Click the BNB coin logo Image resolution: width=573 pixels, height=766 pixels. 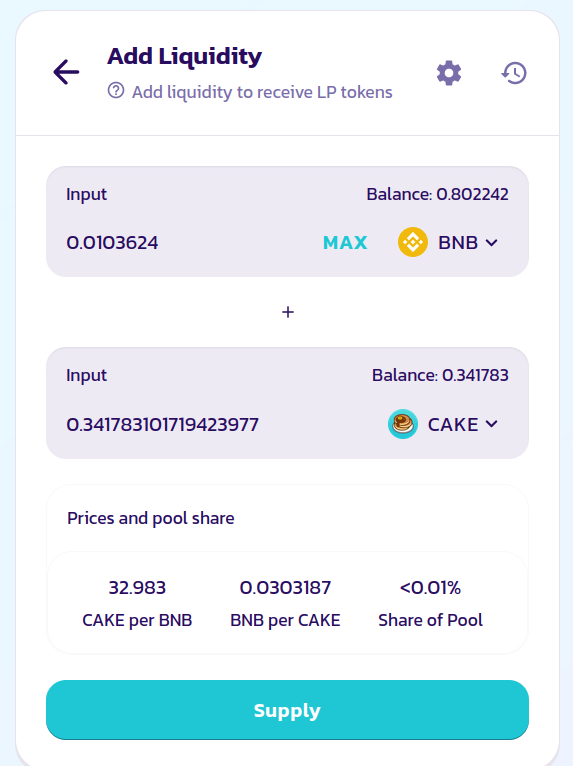coord(413,242)
